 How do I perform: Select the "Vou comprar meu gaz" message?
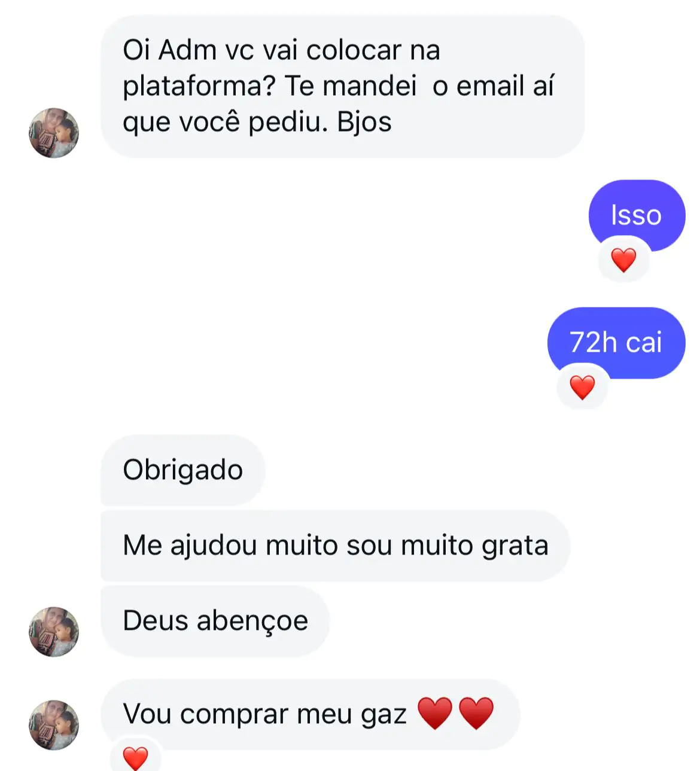point(311,714)
